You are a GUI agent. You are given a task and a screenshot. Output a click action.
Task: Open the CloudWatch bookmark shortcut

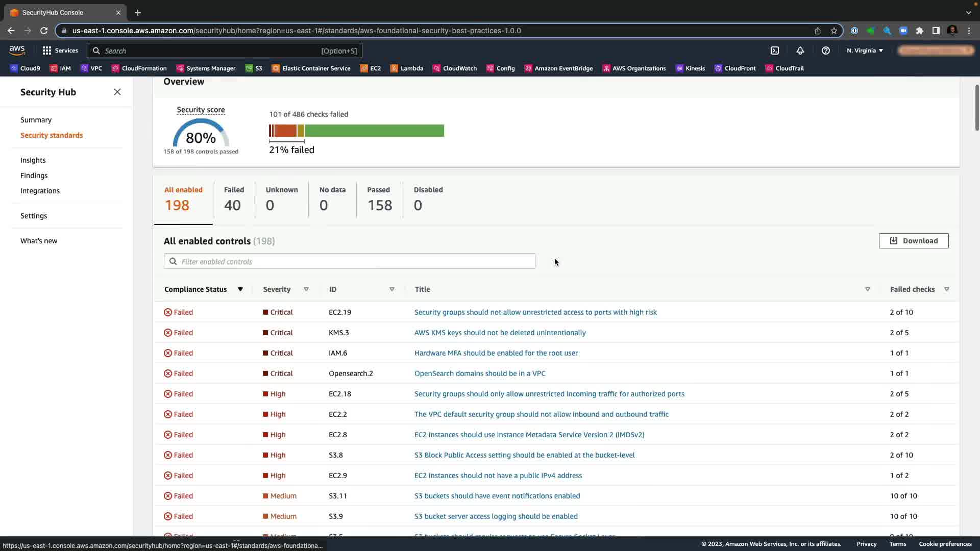pyautogui.click(x=454, y=68)
